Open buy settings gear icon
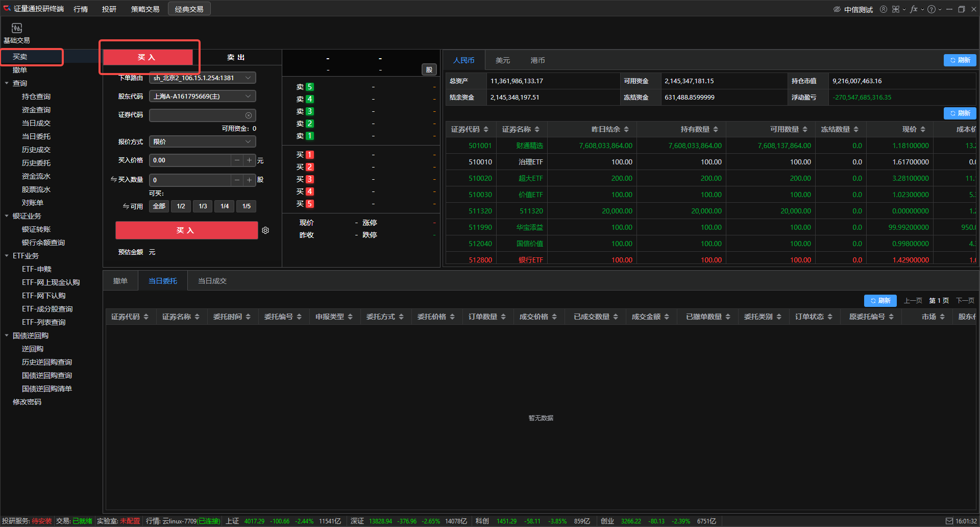Screen dimensions: 980x527 coord(265,230)
